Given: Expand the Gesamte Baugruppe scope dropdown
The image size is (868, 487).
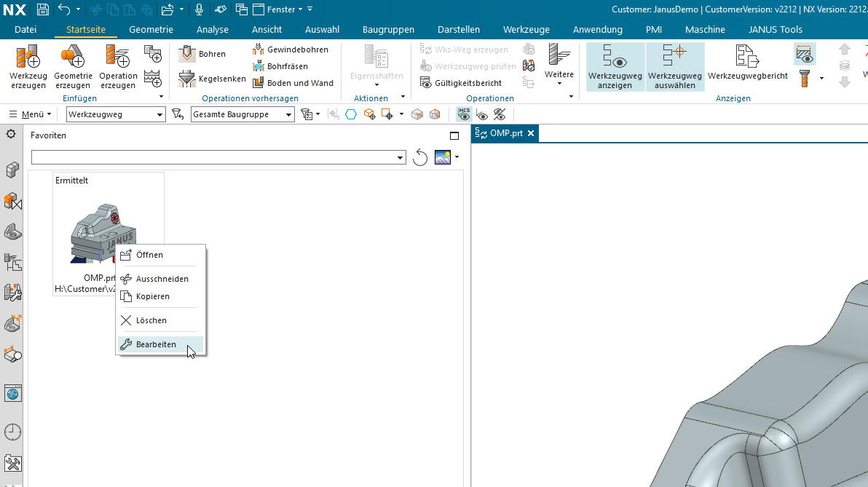Looking at the screenshot, I should tap(242, 114).
